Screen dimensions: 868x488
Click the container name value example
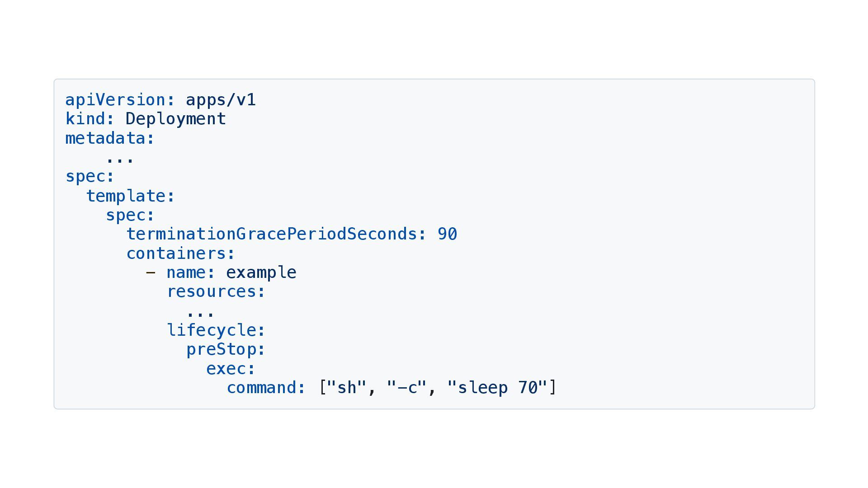click(261, 272)
